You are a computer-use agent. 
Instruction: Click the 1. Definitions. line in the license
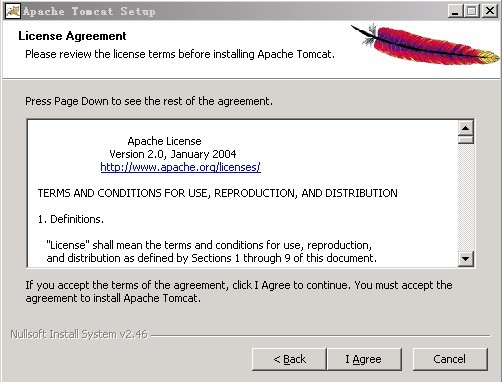click(x=71, y=219)
